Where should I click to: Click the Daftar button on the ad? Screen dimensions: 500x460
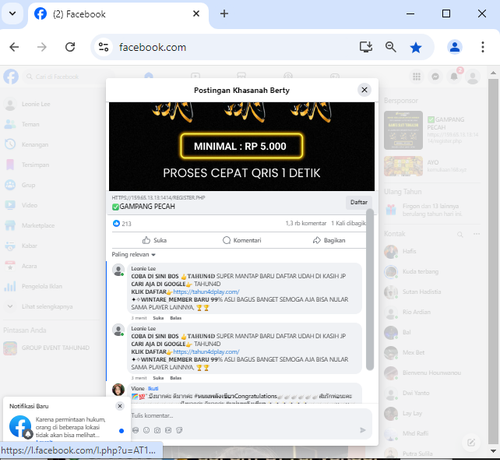click(x=359, y=202)
